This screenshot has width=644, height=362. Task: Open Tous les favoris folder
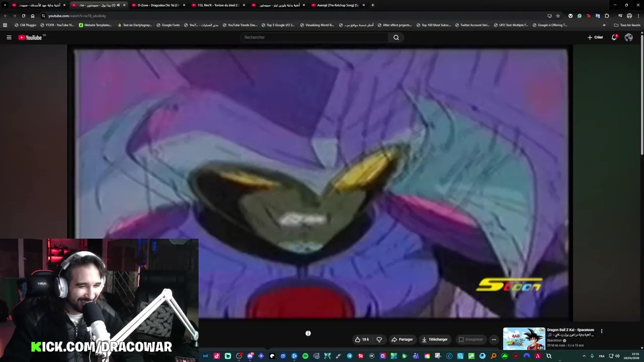point(627,25)
